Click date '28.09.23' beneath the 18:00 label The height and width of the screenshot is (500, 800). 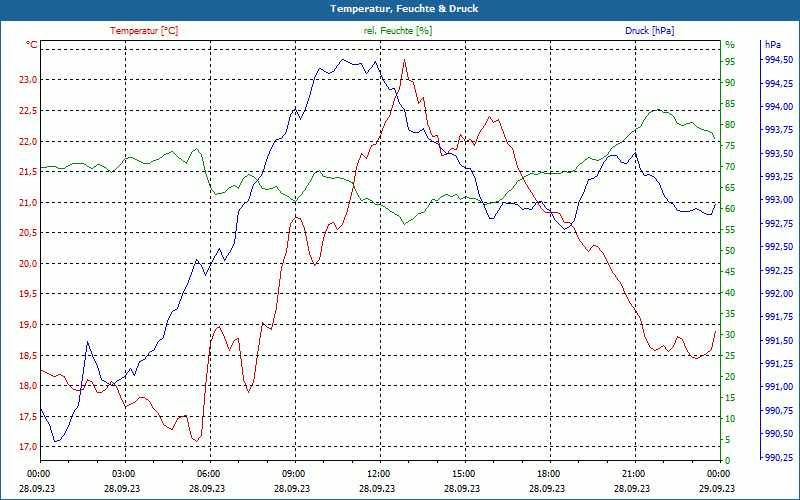(x=547, y=488)
